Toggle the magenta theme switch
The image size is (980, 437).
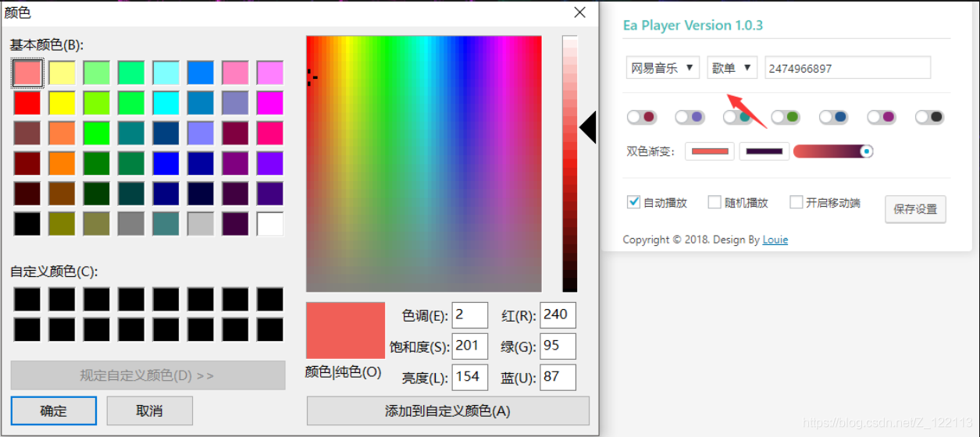(x=882, y=117)
